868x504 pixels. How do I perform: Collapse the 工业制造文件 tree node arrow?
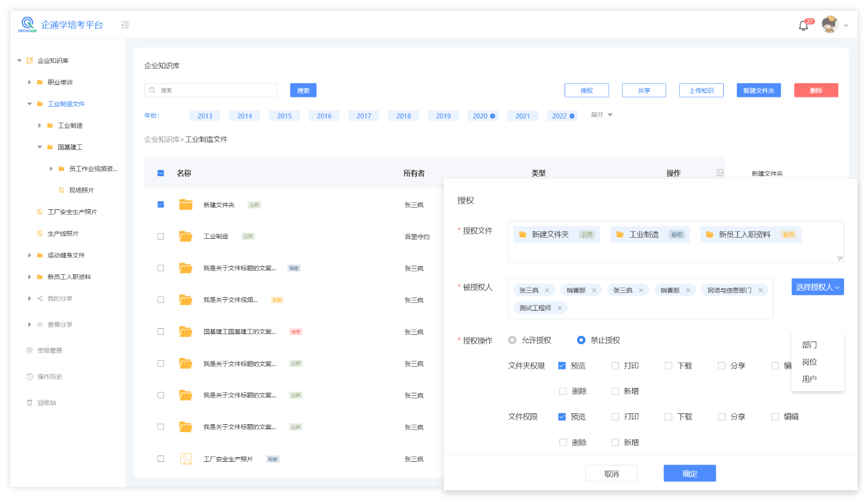click(x=30, y=104)
